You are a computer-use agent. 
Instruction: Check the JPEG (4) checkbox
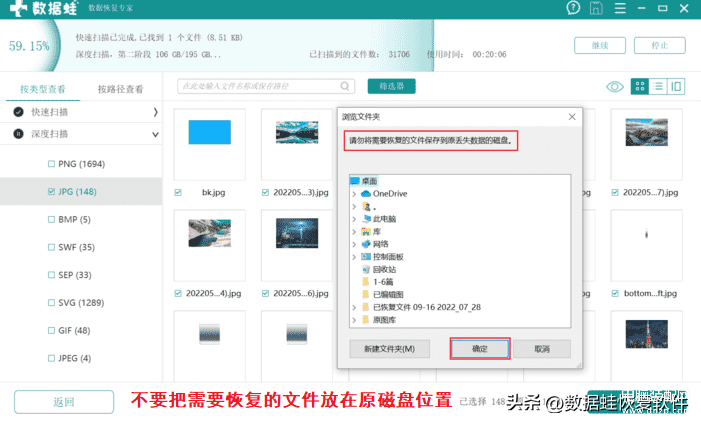click(51, 358)
